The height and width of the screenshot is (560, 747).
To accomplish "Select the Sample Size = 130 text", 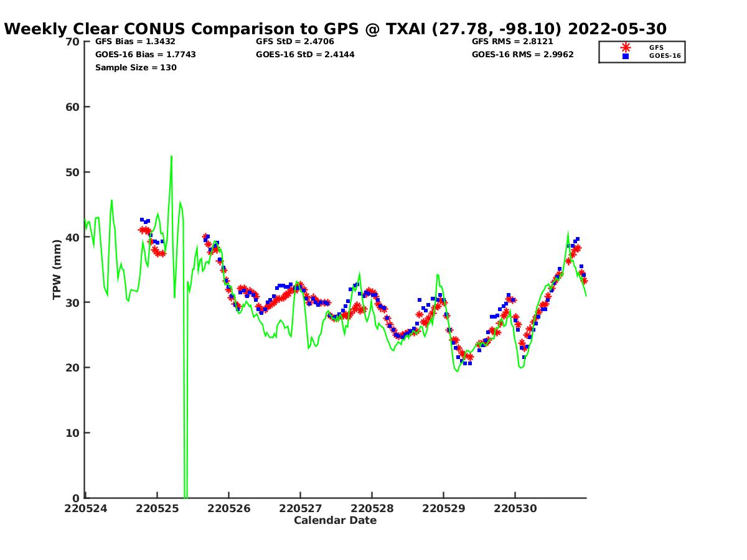I will [x=136, y=68].
